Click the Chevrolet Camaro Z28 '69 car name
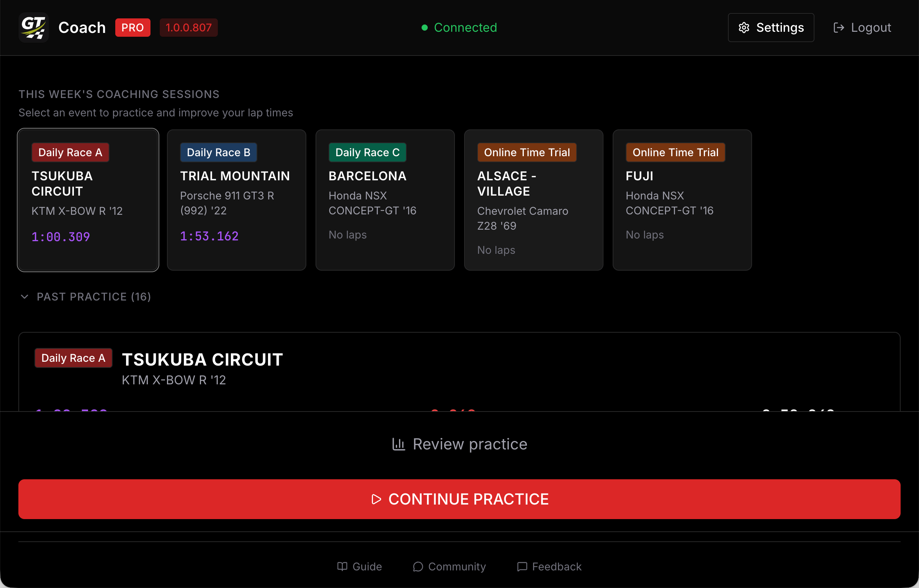This screenshot has width=919, height=588. 523,218
